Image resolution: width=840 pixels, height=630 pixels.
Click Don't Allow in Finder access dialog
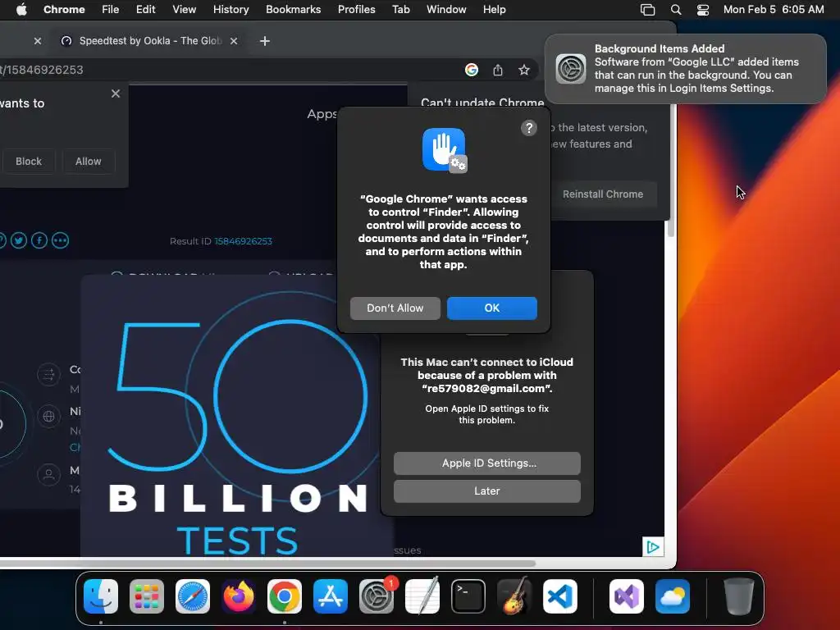click(395, 308)
